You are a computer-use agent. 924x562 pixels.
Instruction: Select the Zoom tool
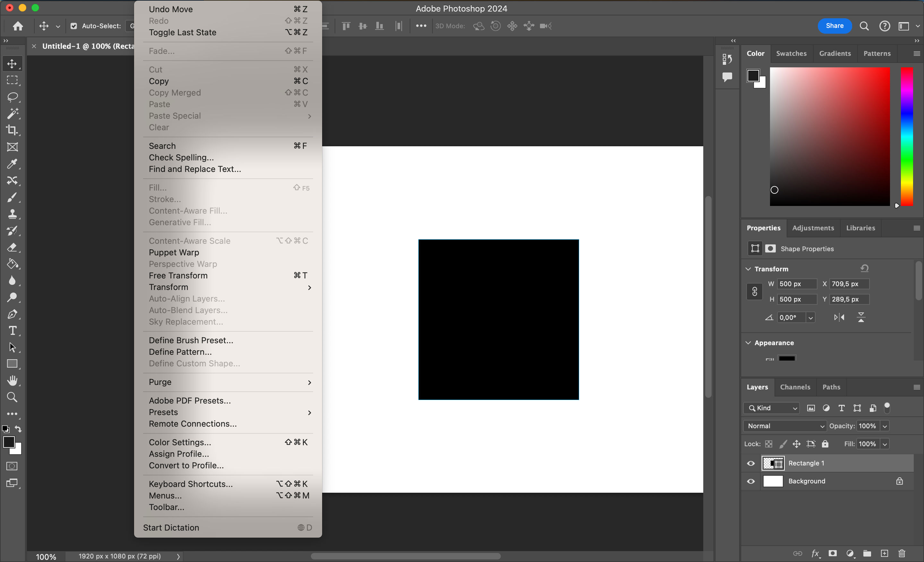[x=13, y=397]
